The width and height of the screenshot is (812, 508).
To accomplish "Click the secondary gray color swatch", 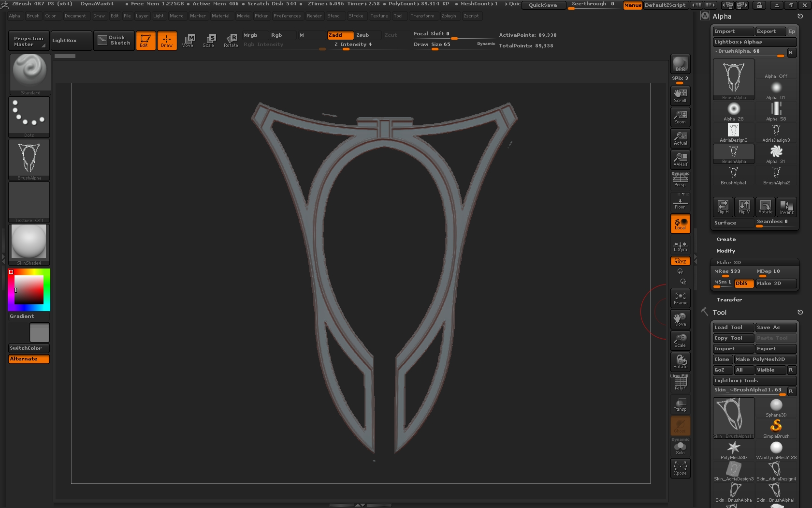I will [x=40, y=333].
